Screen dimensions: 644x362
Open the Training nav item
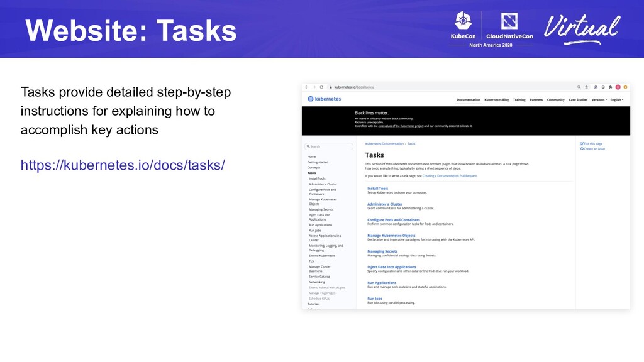click(519, 100)
